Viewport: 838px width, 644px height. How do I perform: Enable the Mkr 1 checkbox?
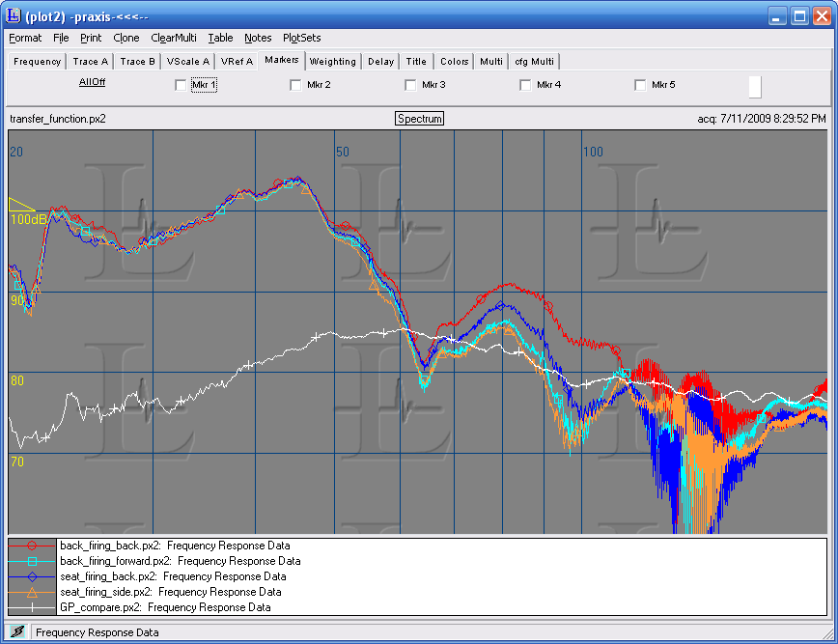[x=181, y=85]
